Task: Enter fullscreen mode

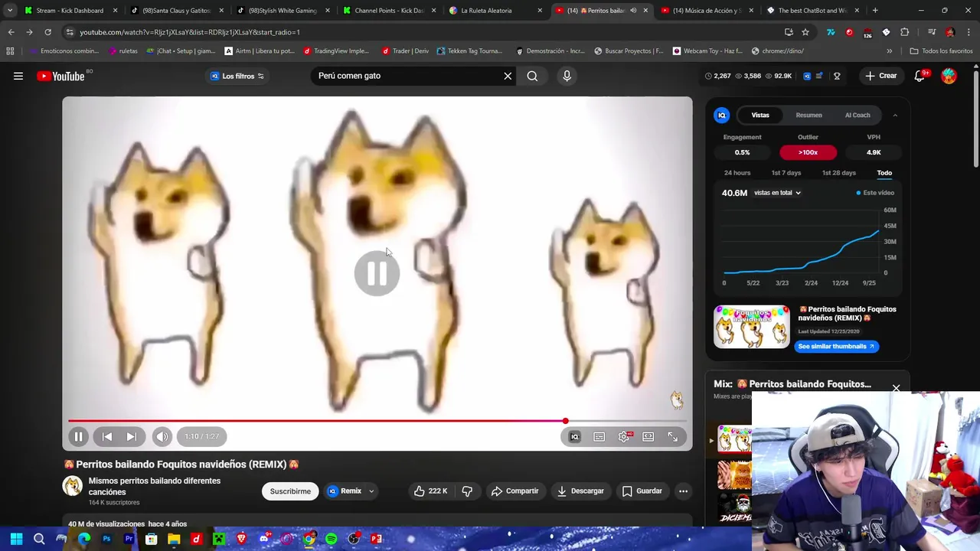Action: 672,436
